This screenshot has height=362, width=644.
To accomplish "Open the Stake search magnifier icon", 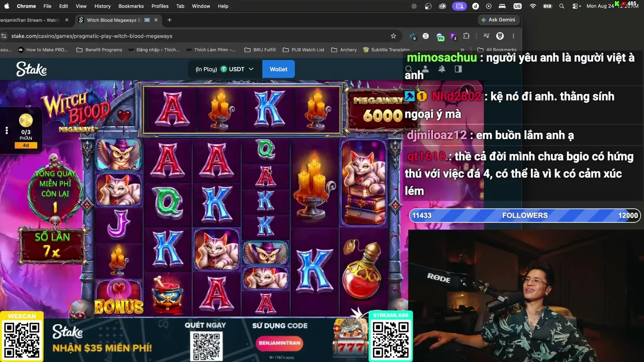I will 409,69.
